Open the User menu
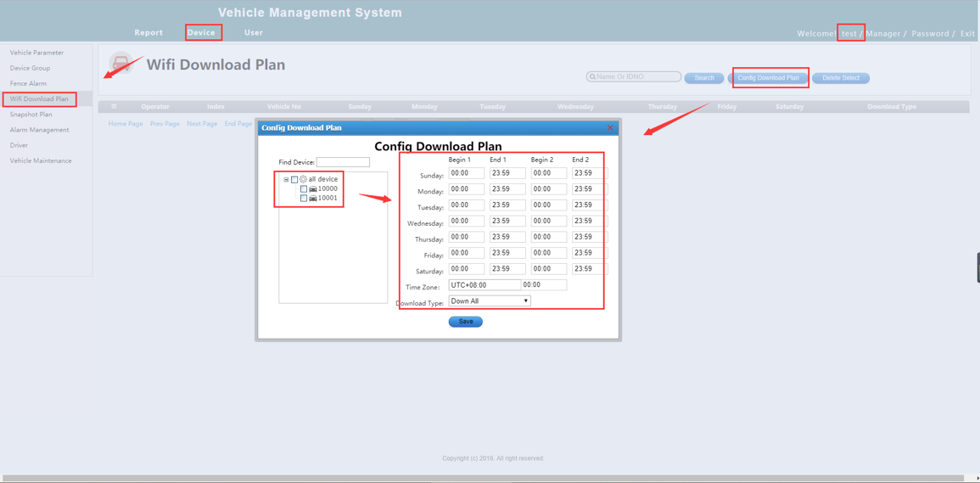Screen dimensions: 980x483 click(254, 32)
